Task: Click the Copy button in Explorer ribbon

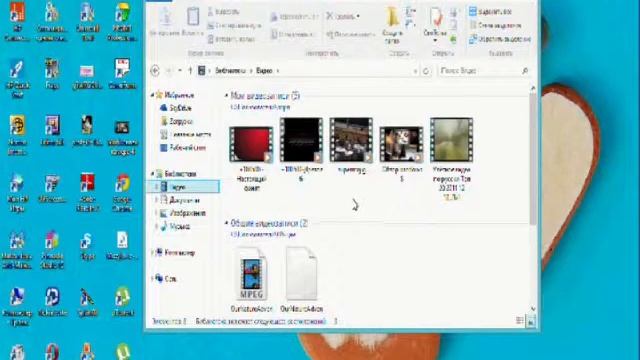Action: pos(166,20)
